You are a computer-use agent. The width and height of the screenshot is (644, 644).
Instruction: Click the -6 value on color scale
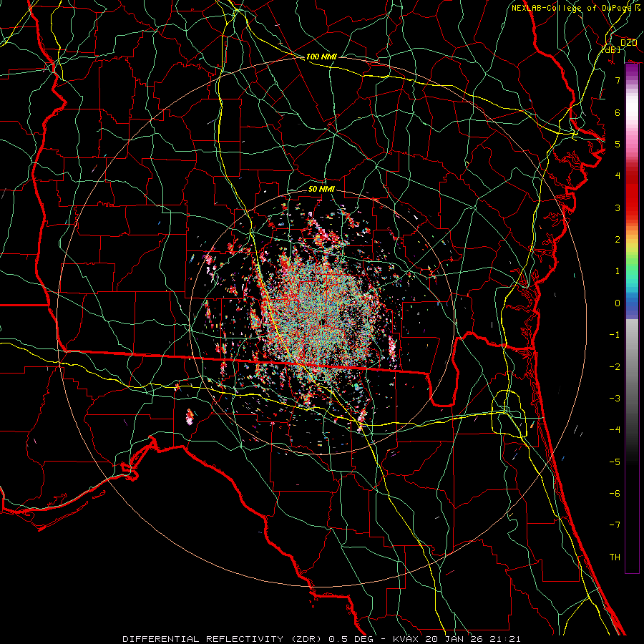(615, 494)
